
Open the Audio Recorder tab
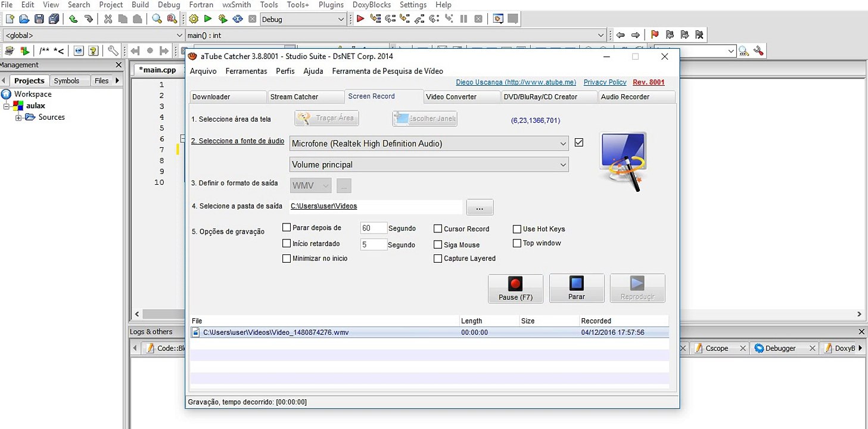tap(636, 97)
